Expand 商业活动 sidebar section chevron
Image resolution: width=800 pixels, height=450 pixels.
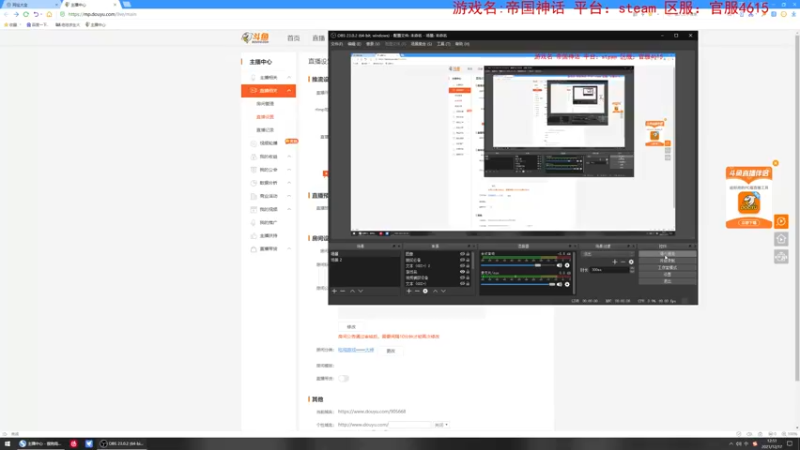(289, 196)
